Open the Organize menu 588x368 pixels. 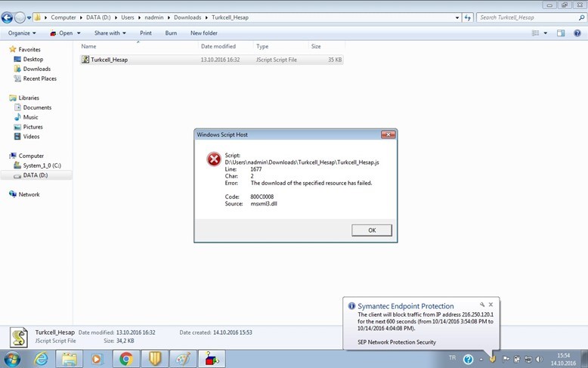tap(22, 33)
